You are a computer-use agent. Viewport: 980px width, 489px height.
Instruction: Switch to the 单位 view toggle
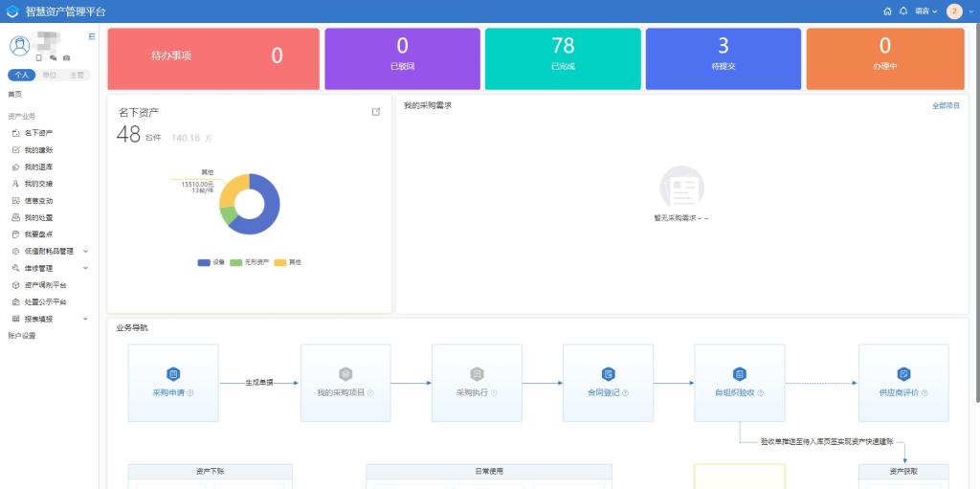coord(49,75)
